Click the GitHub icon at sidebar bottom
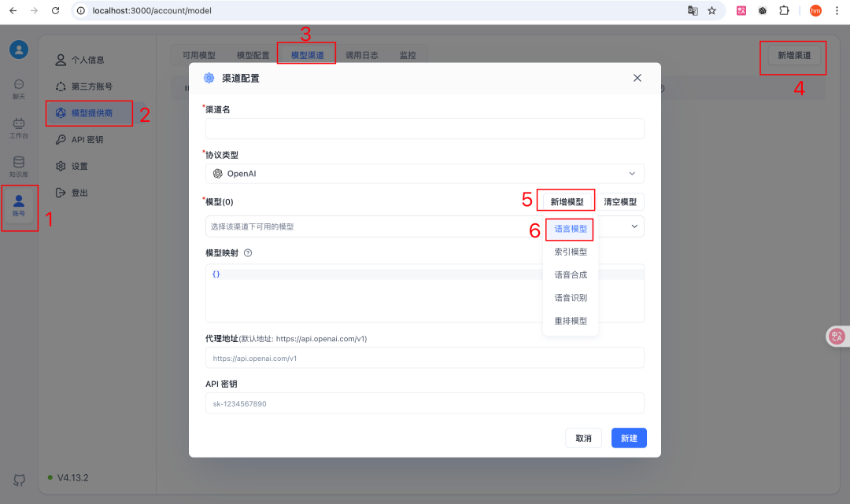 [19, 480]
